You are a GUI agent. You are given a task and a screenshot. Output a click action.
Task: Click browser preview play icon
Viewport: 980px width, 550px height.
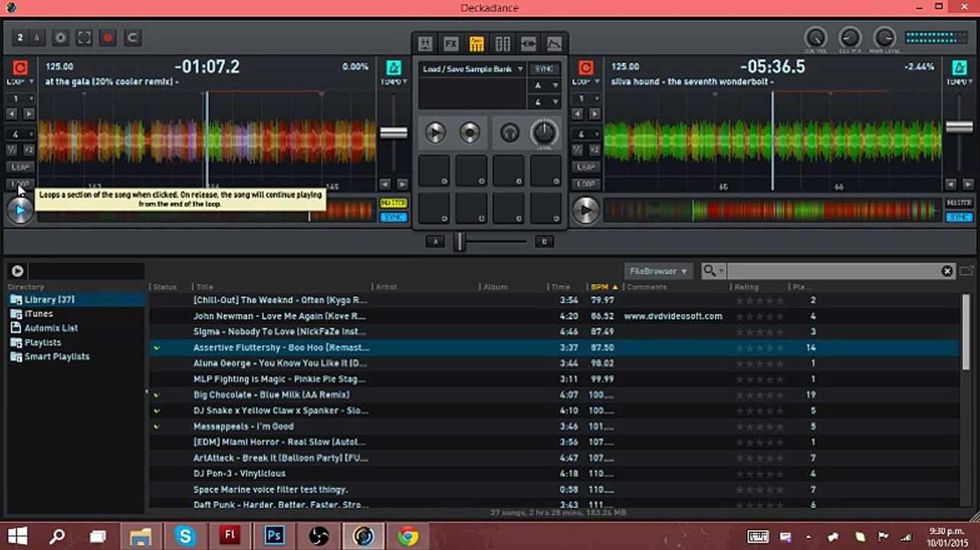click(17, 270)
